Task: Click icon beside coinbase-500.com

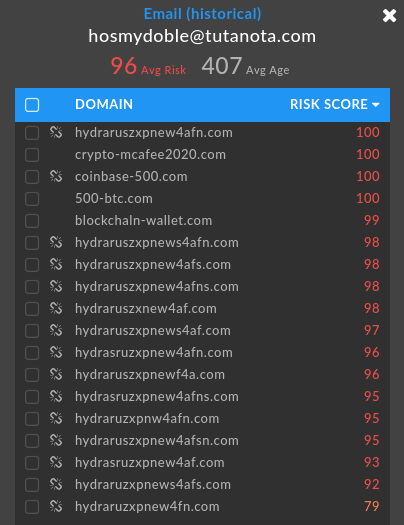Action: tap(56, 176)
